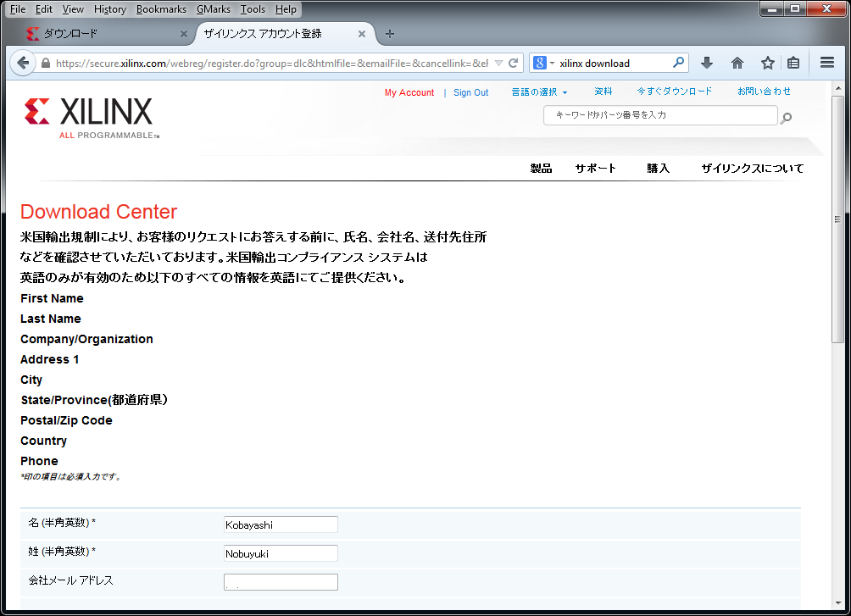Click 今すぐダウンロード link
The image size is (851, 616).
tap(674, 92)
